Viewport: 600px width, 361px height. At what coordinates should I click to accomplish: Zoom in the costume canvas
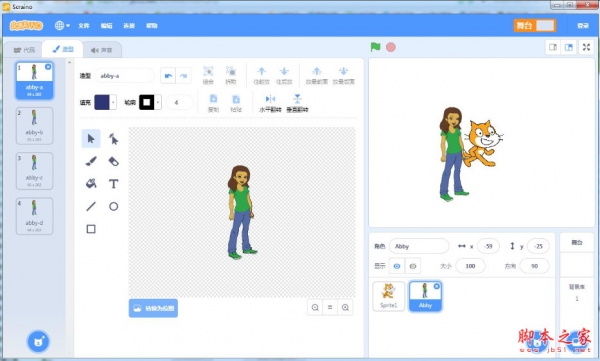(x=345, y=307)
